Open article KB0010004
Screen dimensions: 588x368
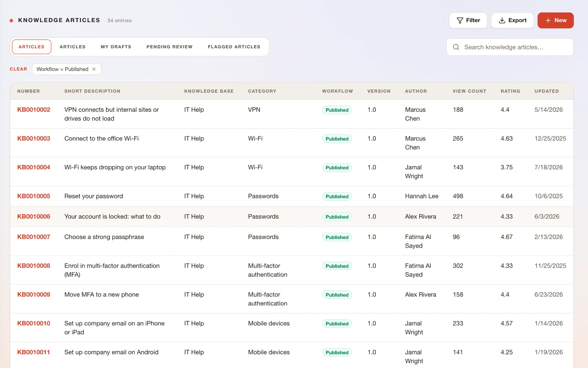click(34, 167)
